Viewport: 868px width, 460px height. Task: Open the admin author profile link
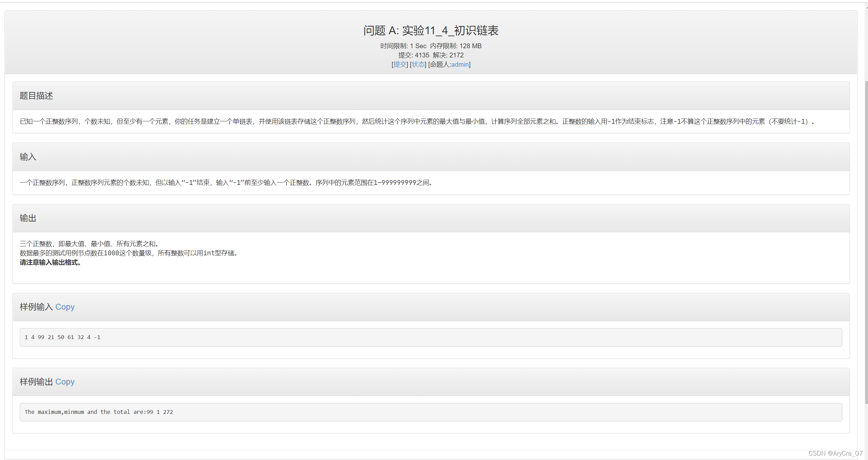pyautogui.click(x=460, y=65)
